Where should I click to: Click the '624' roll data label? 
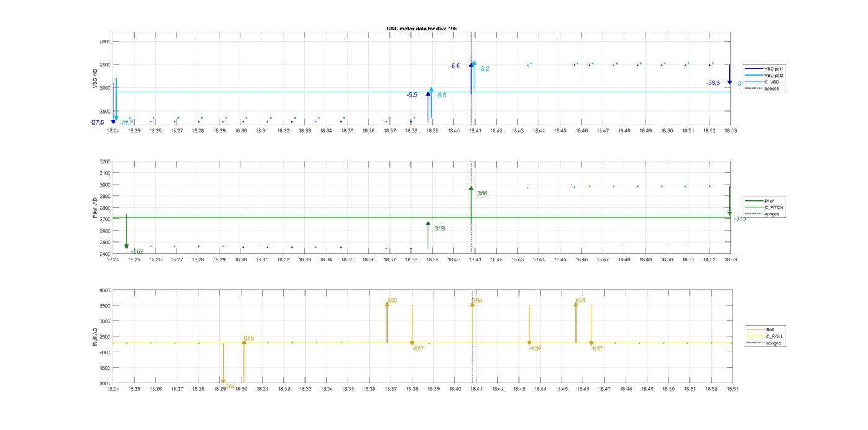(580, 301)
